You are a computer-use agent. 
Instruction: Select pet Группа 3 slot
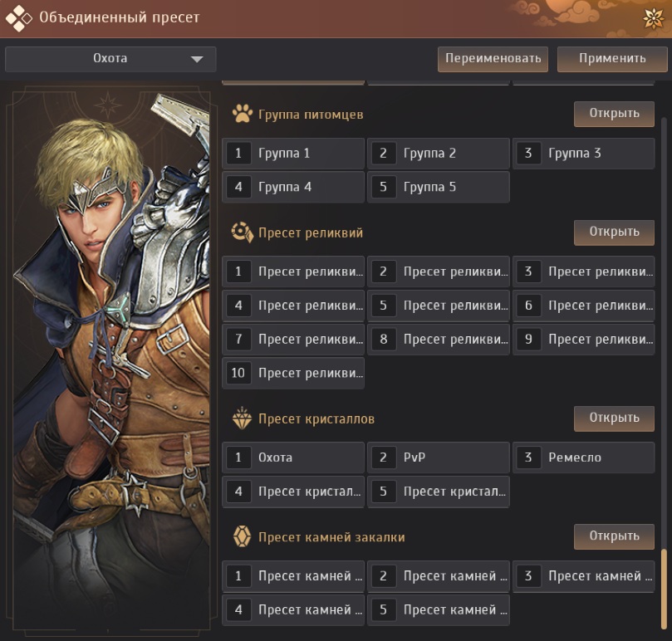point(583,154)
